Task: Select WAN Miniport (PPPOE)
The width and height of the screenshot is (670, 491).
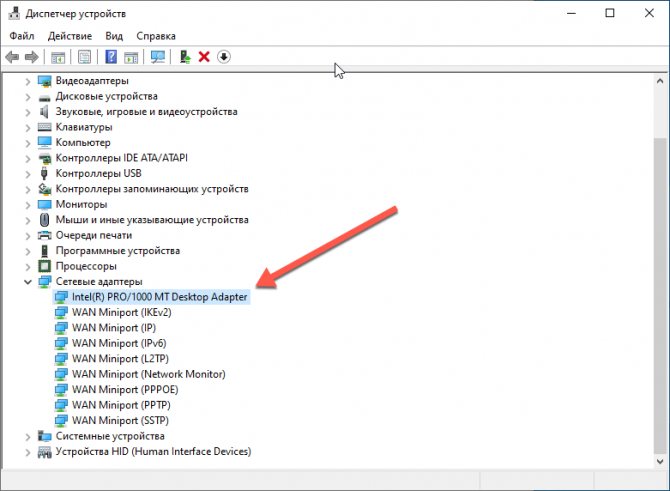Action: pyautogui.click(x=125, y=389)
